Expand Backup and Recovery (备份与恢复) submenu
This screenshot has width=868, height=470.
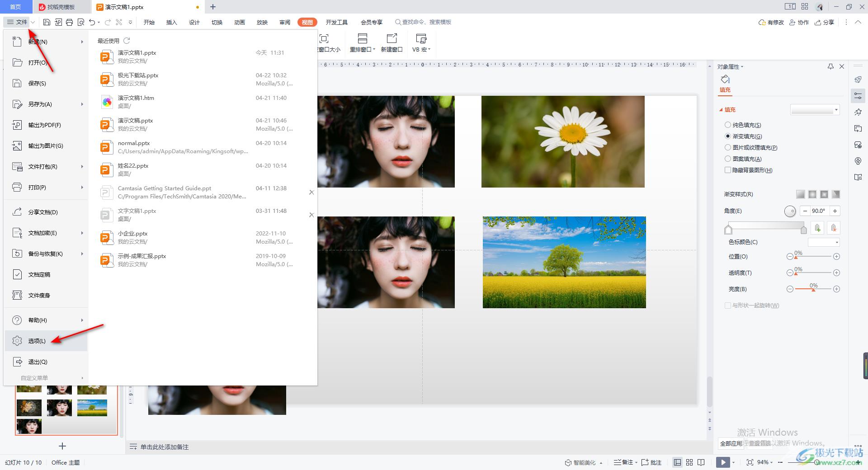(x=82, y=254)
